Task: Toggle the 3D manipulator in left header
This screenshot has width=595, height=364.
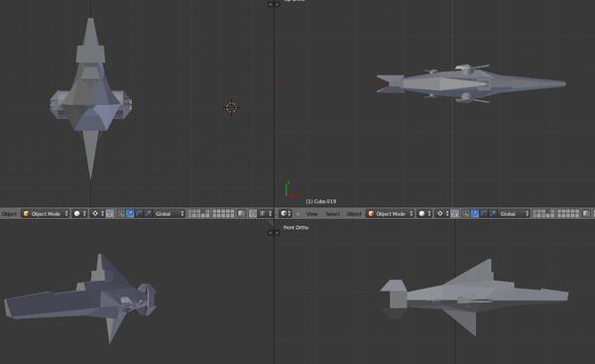Action: [120, 214]
